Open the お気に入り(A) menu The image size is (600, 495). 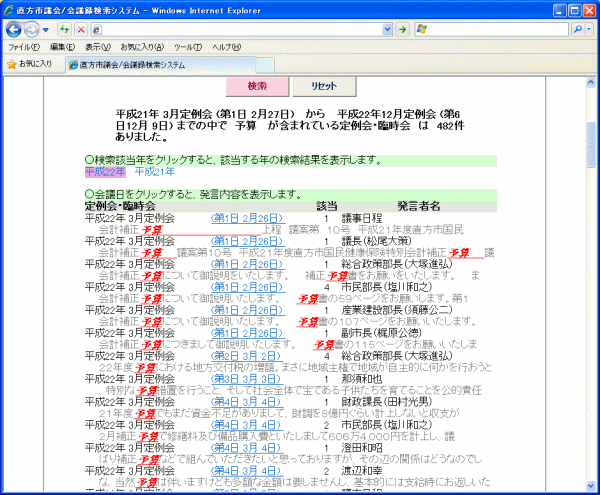point(142,47)
